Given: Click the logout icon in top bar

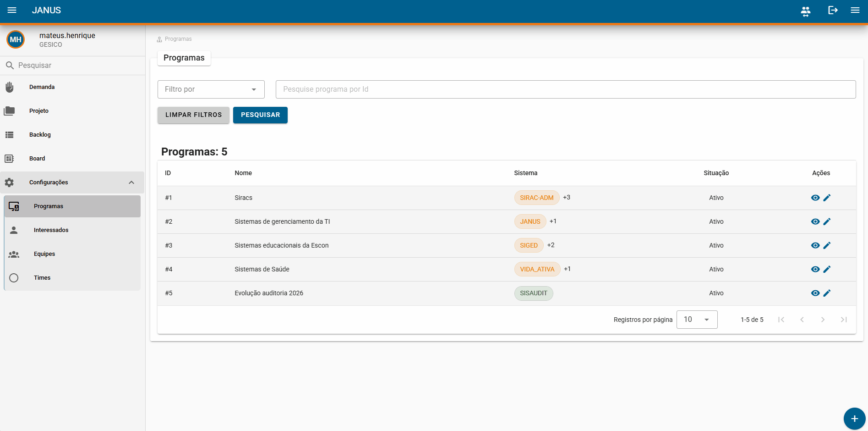Looking at the screenshot, I should (x=833, y=10).
